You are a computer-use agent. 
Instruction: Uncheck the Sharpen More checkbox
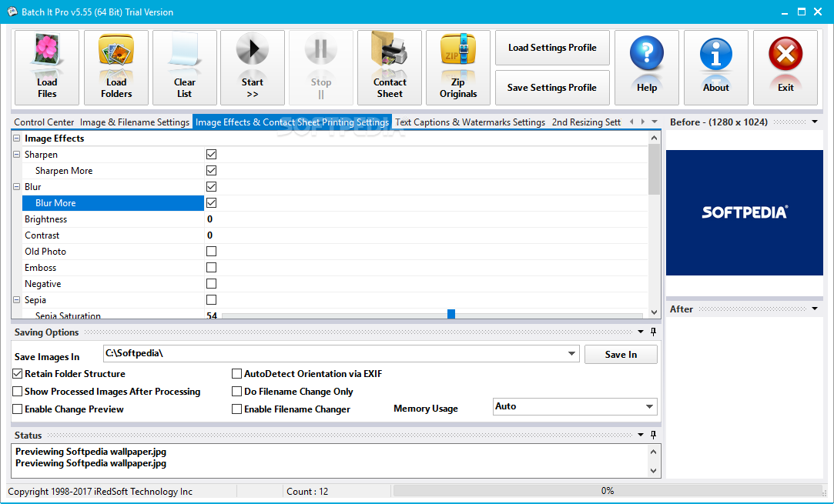(211, 171)
